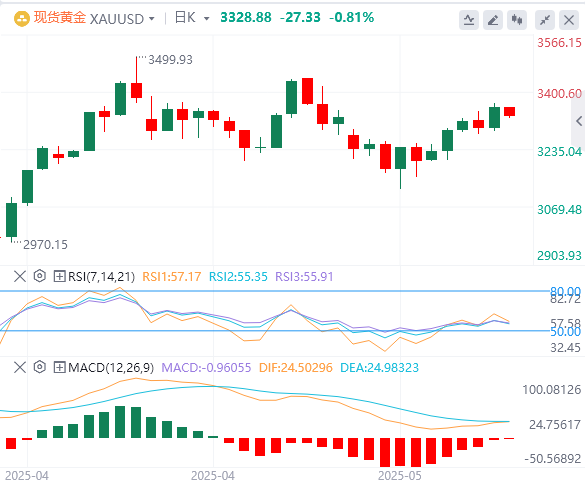Open the candlestick chart style icon
585x487 pixels.
click(517, 20)
